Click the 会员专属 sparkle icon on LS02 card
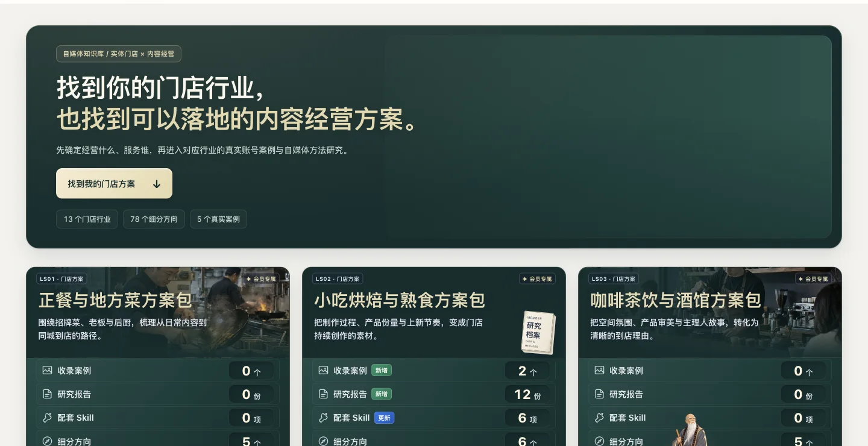This screenshot has width=868, height=446. tap(525, 279)
